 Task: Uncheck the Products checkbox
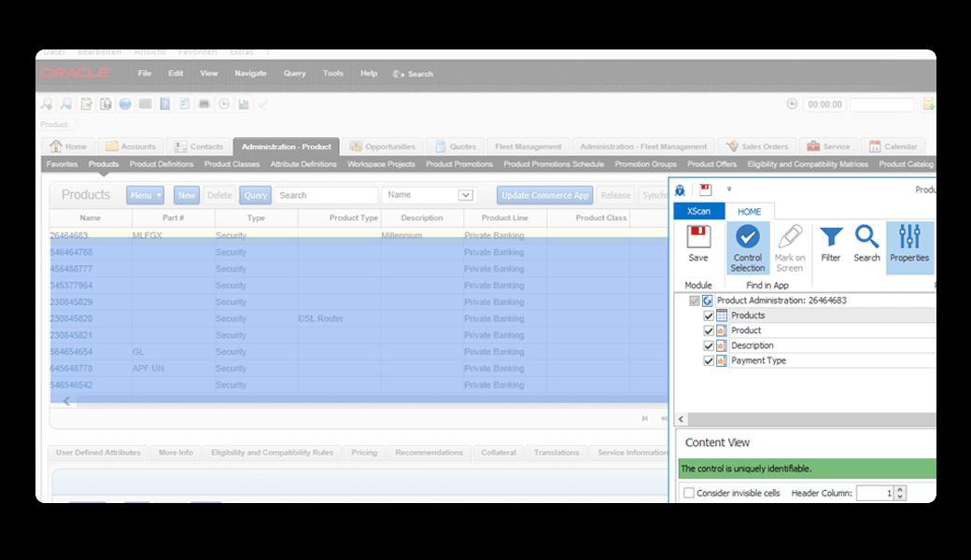pyautogui.click(x=707, y=315)
